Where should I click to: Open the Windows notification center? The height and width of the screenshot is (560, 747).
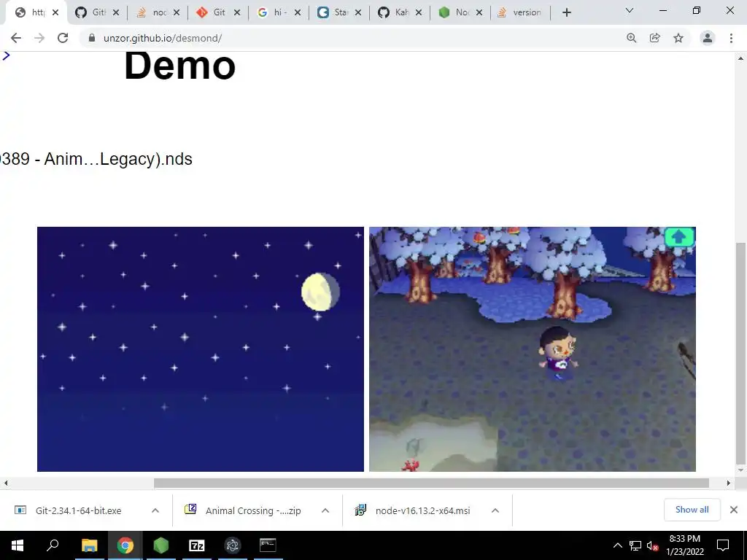(x=723, y=545)
